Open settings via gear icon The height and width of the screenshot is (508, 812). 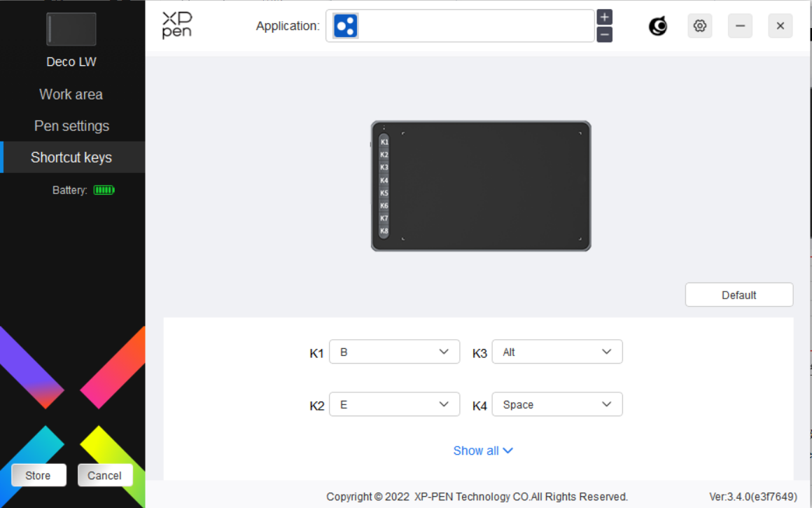(699, 26)
